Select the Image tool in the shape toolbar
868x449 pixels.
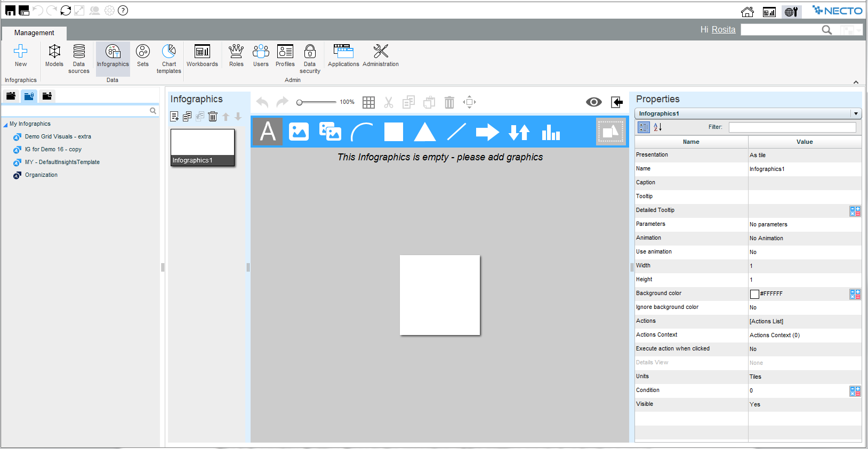299,132
